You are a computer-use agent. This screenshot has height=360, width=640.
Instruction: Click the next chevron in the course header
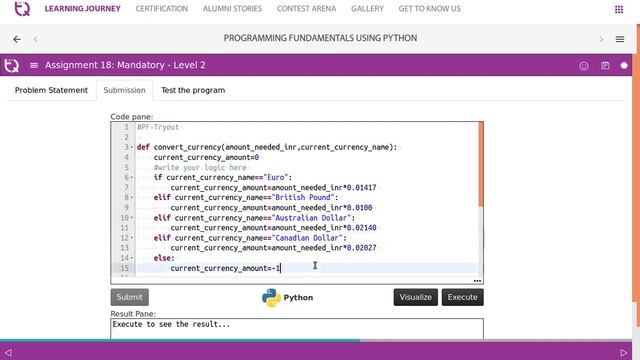[x=601, y=39]
